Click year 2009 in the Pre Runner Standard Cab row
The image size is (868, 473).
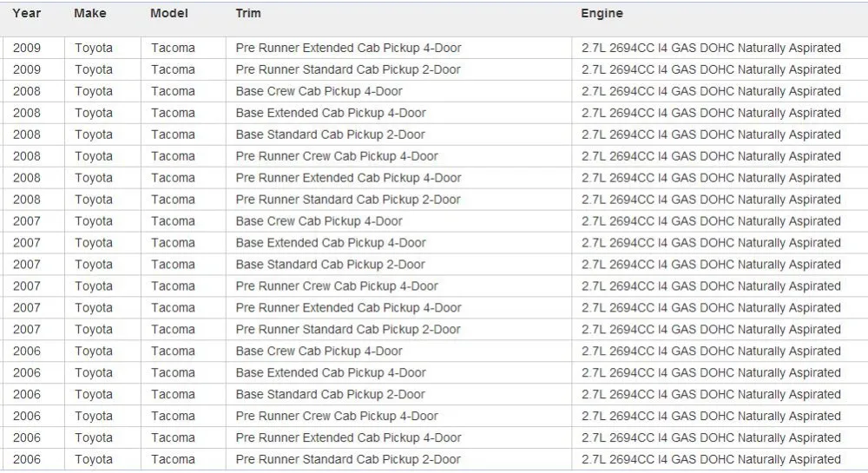coord(27,69)
